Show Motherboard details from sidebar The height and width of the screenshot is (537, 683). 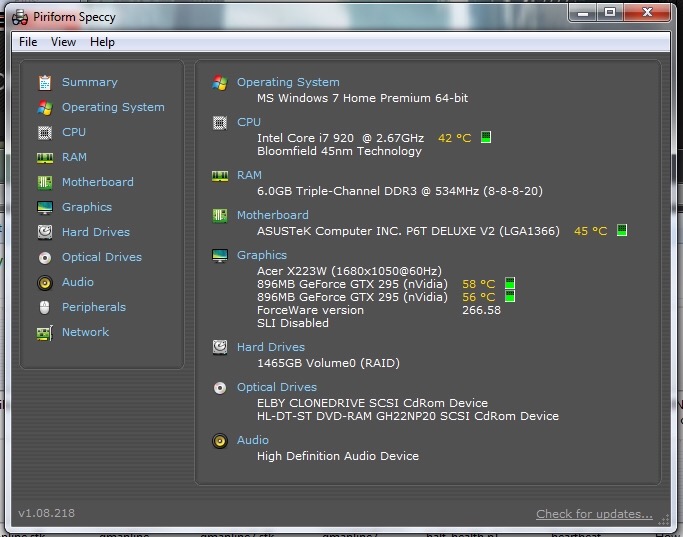tap(98, 182)
